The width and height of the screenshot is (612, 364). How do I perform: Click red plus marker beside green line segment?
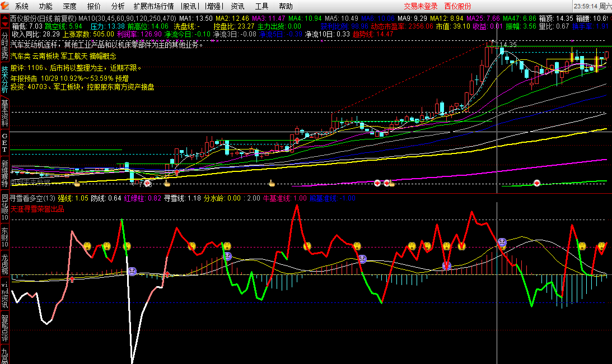pyautogui.click(x=537, y=183)
